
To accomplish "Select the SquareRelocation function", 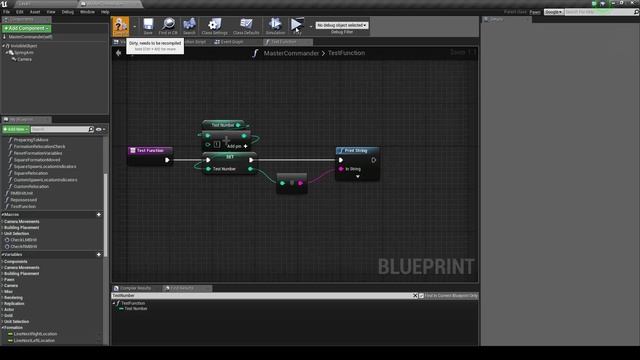I will 31,173.
